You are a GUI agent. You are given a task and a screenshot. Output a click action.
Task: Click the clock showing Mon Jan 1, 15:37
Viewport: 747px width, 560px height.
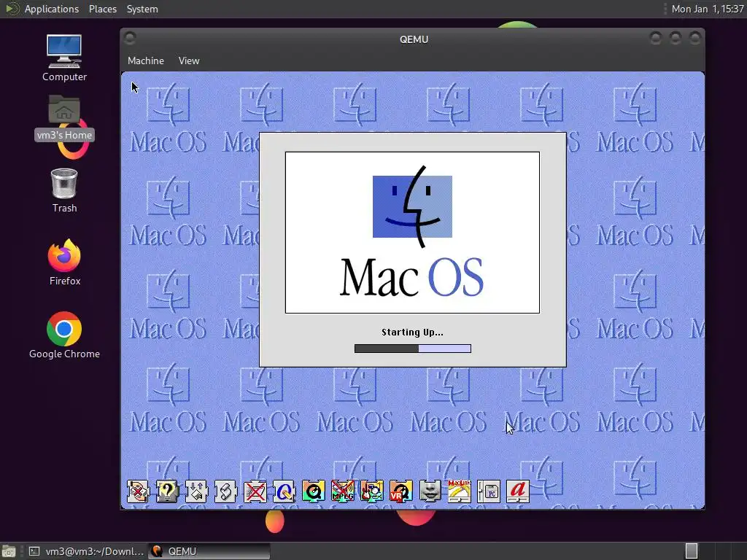coord(707,9)
